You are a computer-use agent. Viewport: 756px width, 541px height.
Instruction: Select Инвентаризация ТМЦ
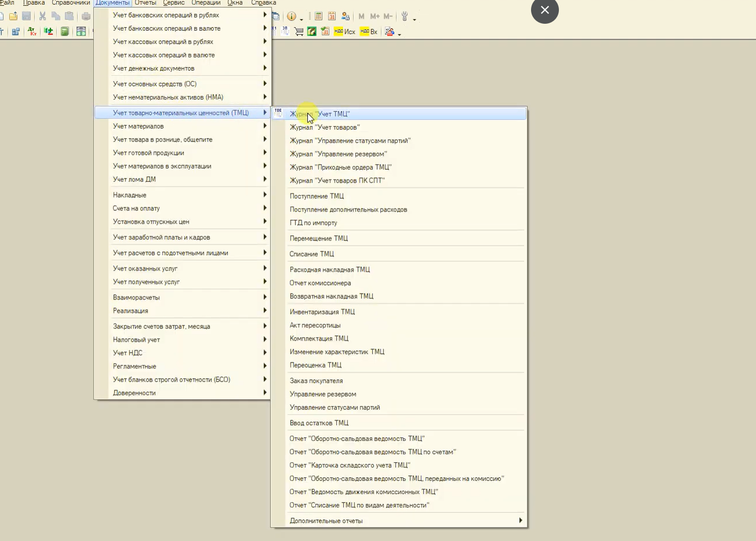coord(399,312)
